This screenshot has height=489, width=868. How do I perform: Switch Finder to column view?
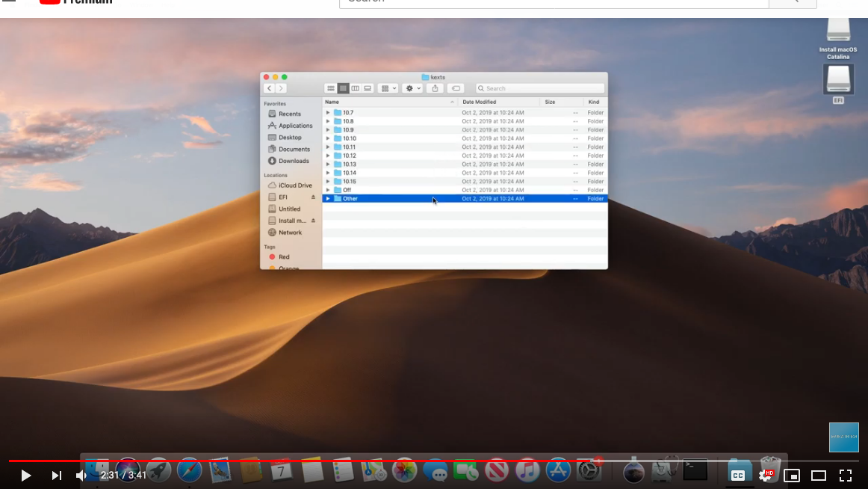click(356, 88)
